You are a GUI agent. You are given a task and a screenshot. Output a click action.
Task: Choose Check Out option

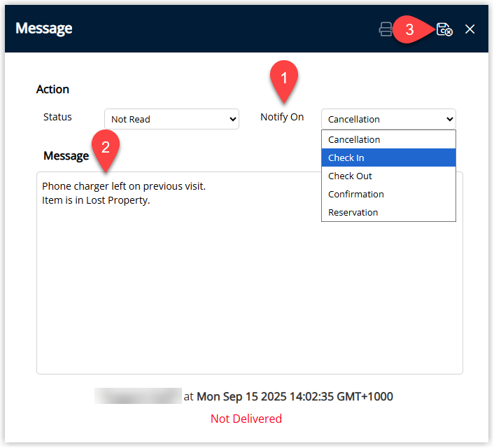click(x=388, y=176)
